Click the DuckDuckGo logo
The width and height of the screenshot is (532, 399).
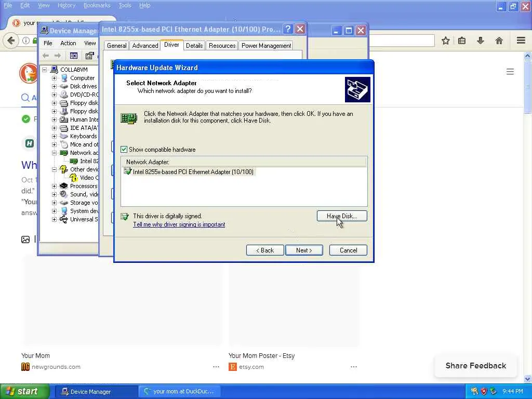click(29, 73)
